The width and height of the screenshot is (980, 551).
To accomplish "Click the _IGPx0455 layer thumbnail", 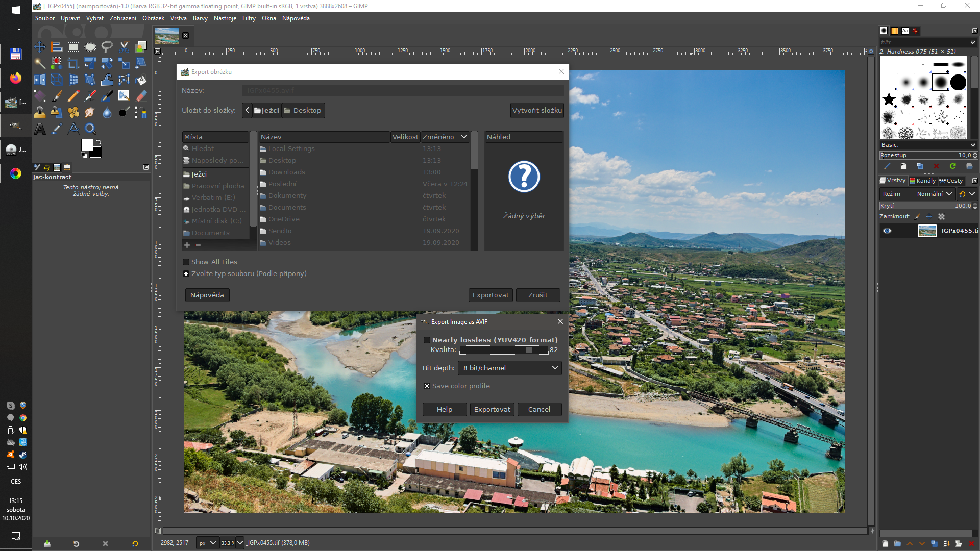I will point(927,231).
